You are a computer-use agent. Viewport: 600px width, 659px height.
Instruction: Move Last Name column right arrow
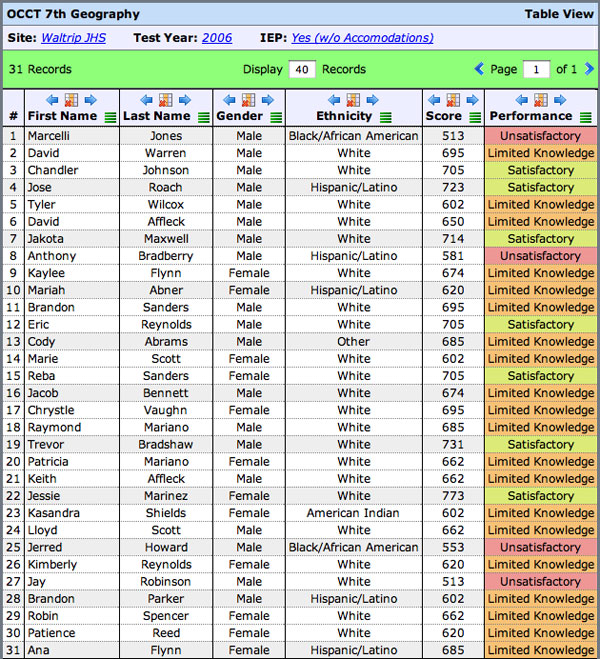coord(185,100)
